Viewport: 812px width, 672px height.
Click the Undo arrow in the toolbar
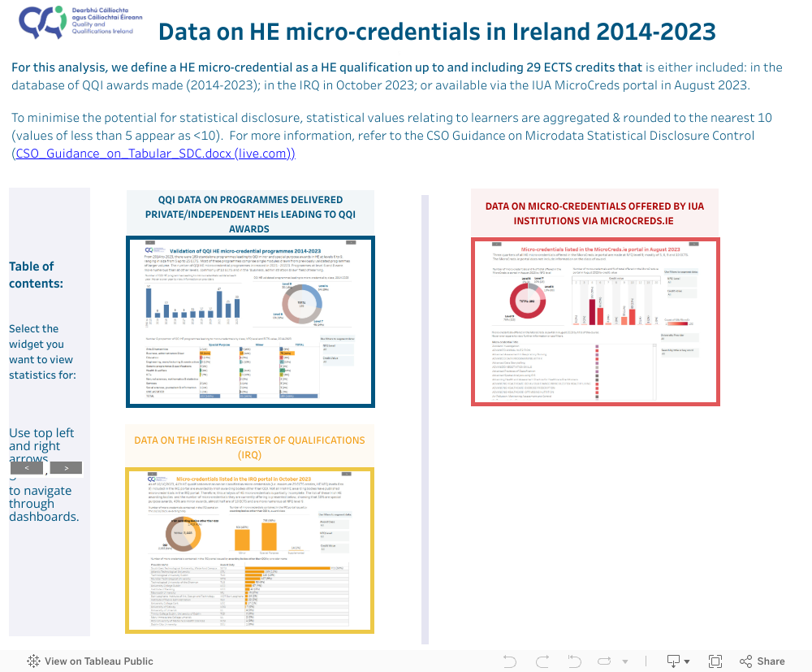click(510, 661)
